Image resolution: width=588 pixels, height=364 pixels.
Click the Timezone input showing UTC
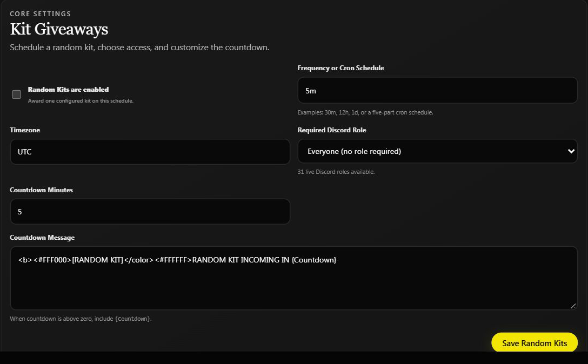tap(150, 152)
